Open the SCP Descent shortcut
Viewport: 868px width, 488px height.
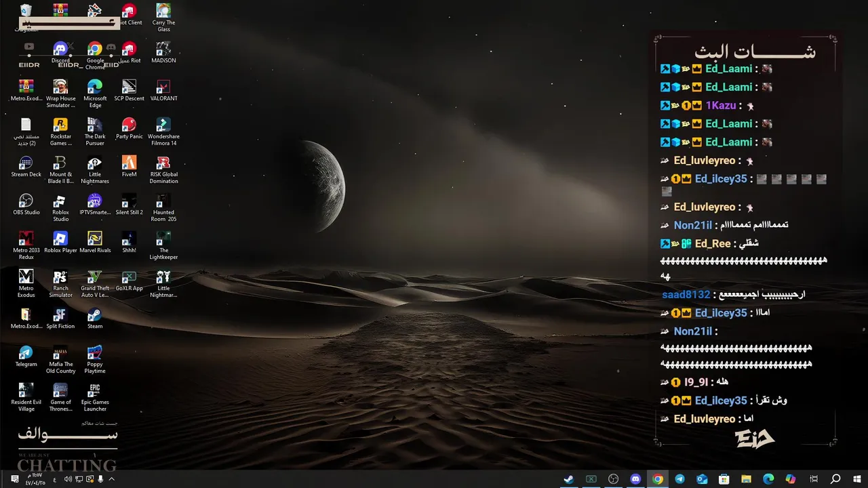tap(129, 90)
